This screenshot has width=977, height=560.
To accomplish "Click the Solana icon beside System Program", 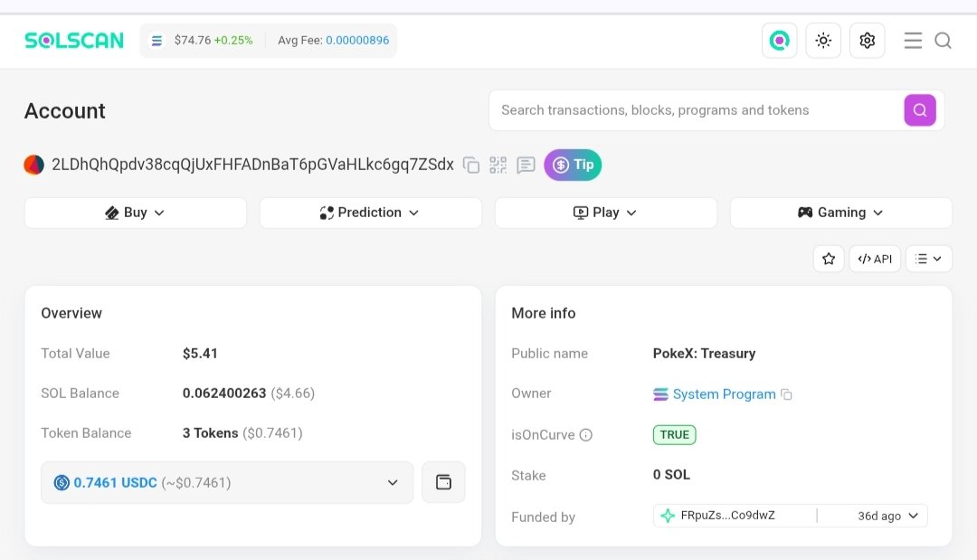I will click(x=660, y=394).
